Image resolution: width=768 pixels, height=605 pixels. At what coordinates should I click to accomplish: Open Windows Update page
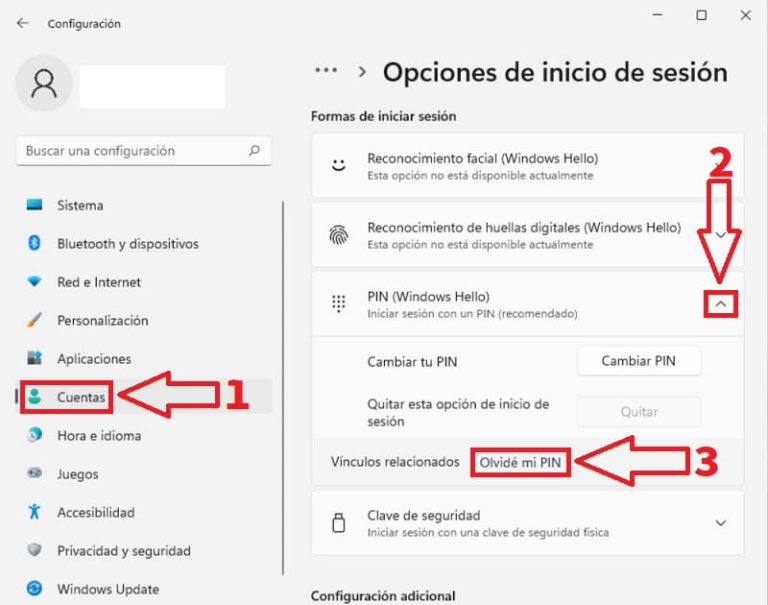108,589
